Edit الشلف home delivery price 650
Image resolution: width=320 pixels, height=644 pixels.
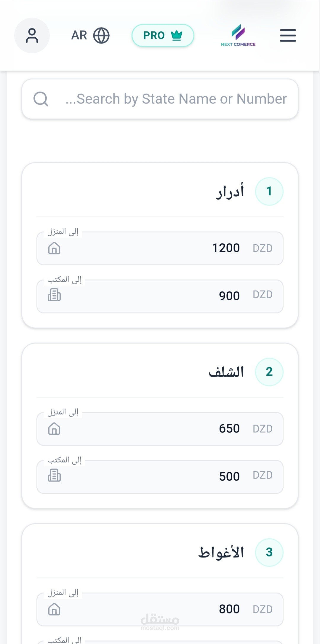coord(229,429)
